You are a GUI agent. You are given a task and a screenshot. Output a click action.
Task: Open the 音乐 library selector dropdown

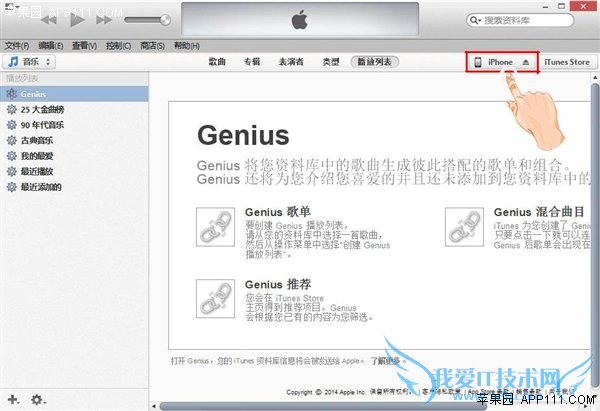coord(29,62)
